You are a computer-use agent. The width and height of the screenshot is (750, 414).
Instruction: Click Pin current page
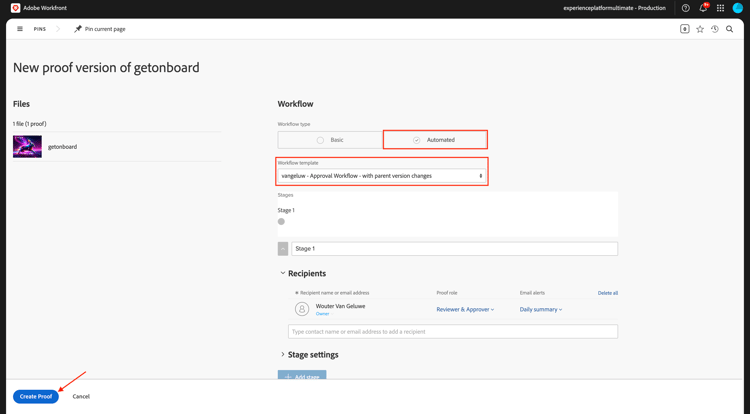pyautogui.click(x=105, y=29)
